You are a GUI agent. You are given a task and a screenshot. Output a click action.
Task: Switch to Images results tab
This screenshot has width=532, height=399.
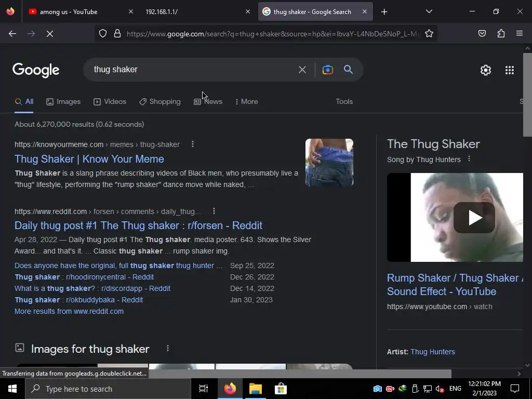(63, 101)
